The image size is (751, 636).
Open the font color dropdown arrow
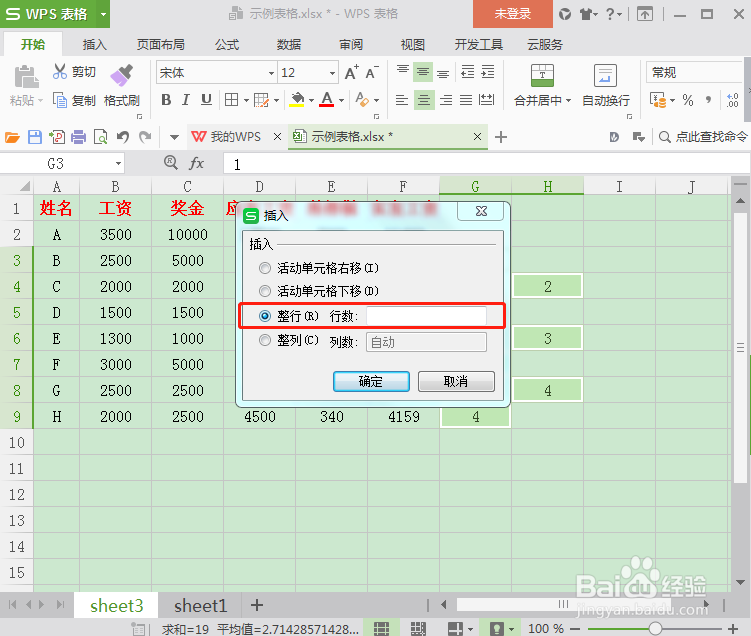point(341,101)
